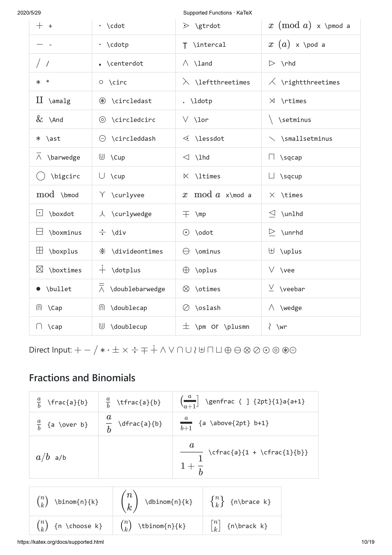The width and height of the screenshot is (392, 555).
Task: Click the \doublebarwedge code text
Action: click(x=138, y=289)
